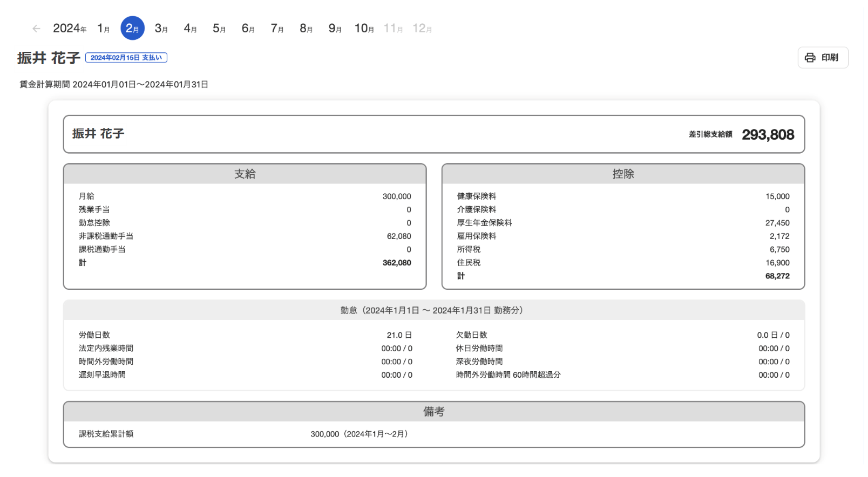Click the 月給 value 300,000
The width and height of the screenshot is (868, 477).
pyautogui.click(x=397, y=196)
